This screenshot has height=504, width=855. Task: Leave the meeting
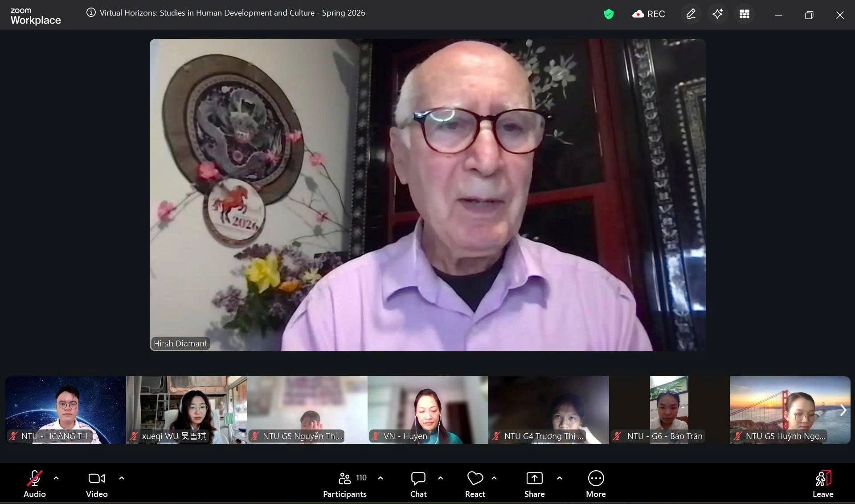(x=822, y=484)
